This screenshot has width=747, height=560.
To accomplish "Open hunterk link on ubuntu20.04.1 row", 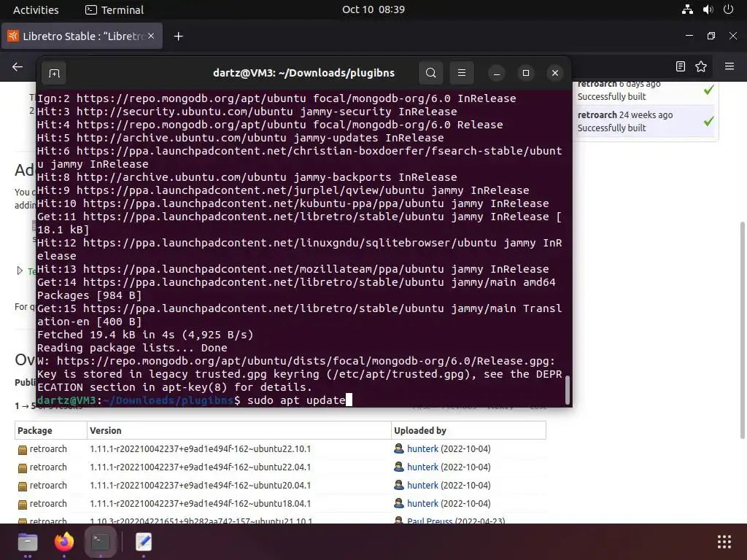I will [x=422, y=485].
